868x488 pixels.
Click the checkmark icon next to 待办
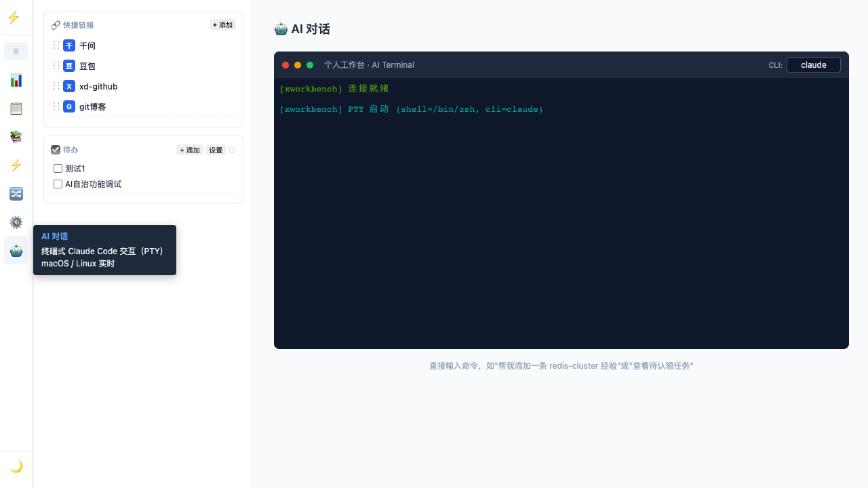click(x=56, y=150)
